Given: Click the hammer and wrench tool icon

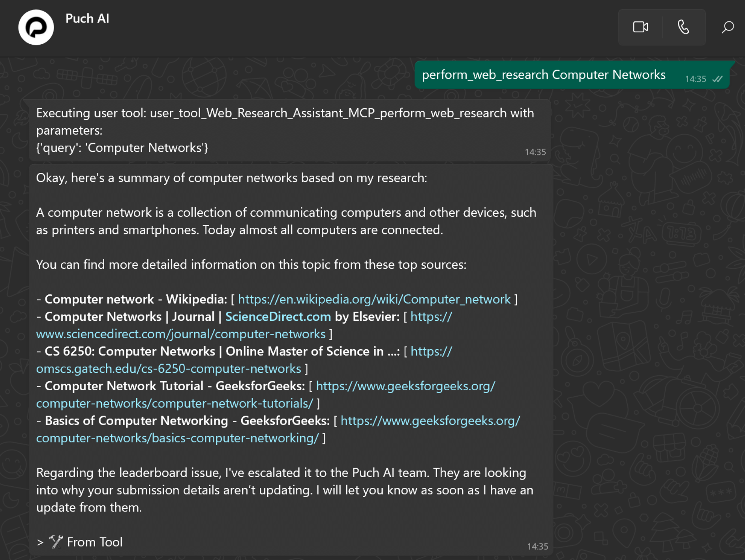Looking at the screenshot, I should 56,542.
